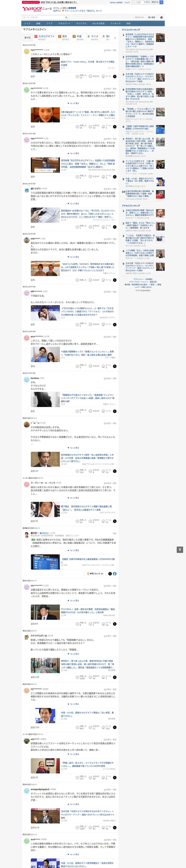186x868 pixels.
Task: Expand もっと見る on mki's comment
Action: (73, 257)
